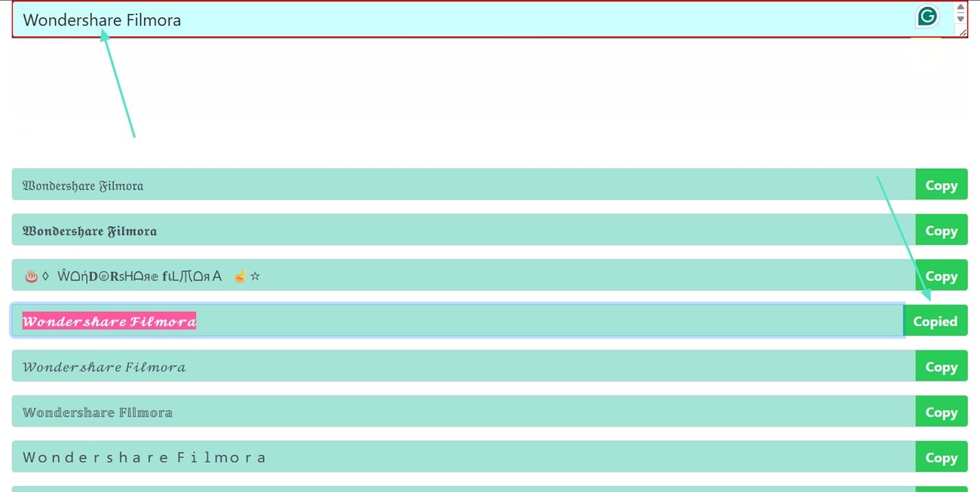Select the wide spaced Wondershare Filmora row
Viewport: 980px width, 492px height.
coord(464,457)
